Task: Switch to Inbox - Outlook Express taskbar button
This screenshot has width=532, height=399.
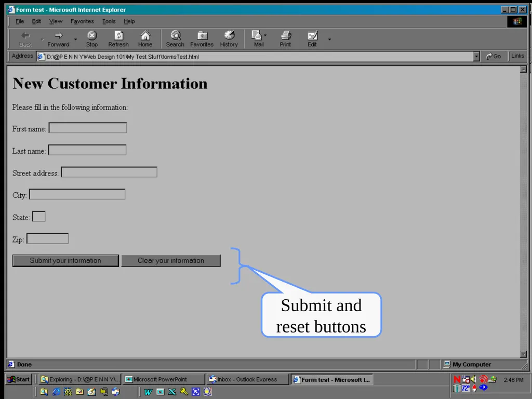Action: pyautogui.click(x=248, y=379)
